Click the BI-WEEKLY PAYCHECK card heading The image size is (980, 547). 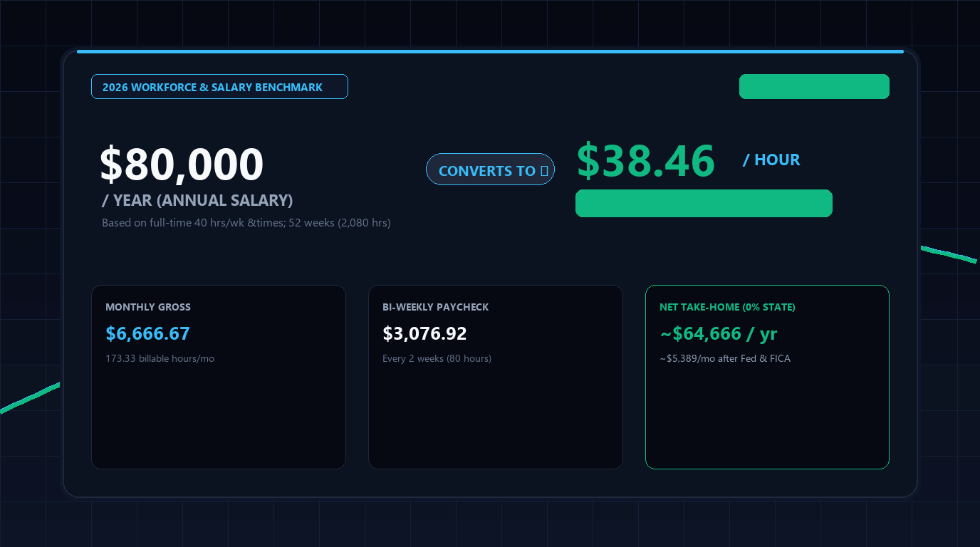tap(436, 307)
